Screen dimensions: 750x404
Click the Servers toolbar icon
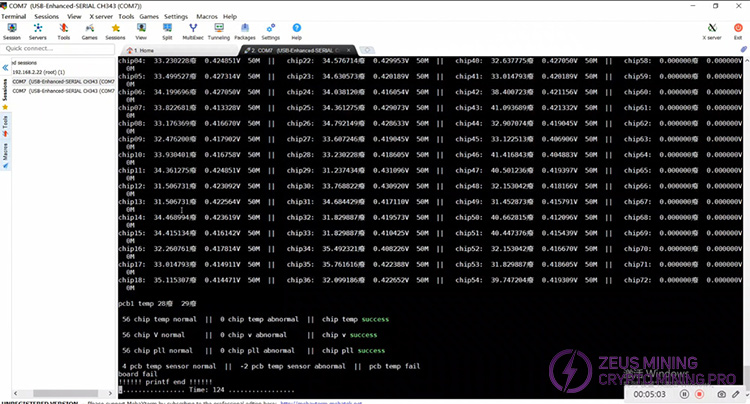[38, 30]
